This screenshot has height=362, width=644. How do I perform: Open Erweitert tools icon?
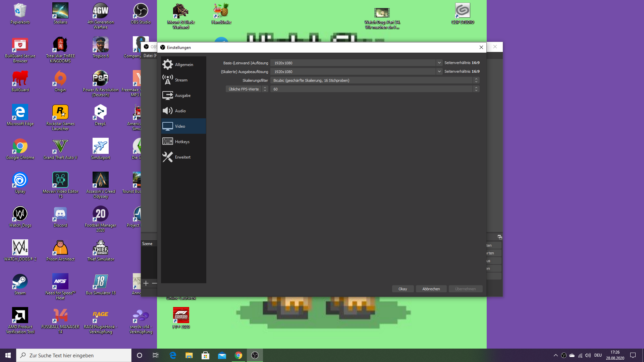point(167,157)
